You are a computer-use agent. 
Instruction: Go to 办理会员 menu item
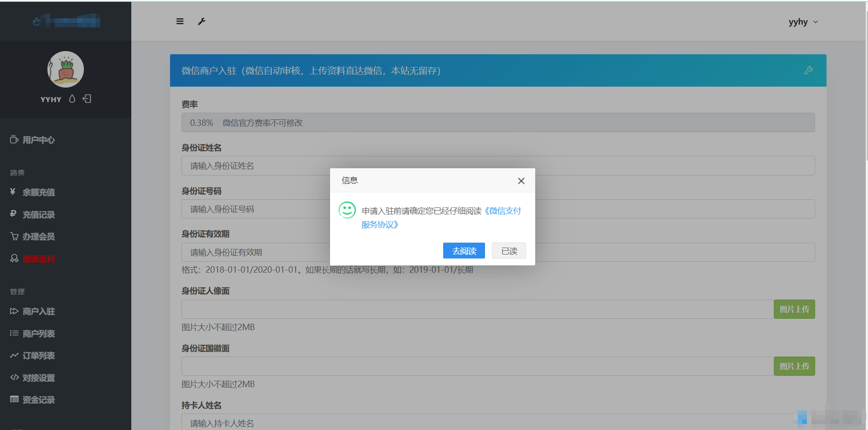pos(39,237)
